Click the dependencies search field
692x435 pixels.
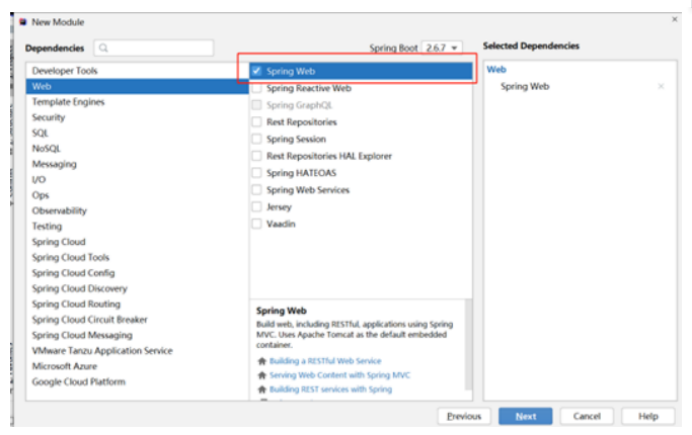[154, 48]
